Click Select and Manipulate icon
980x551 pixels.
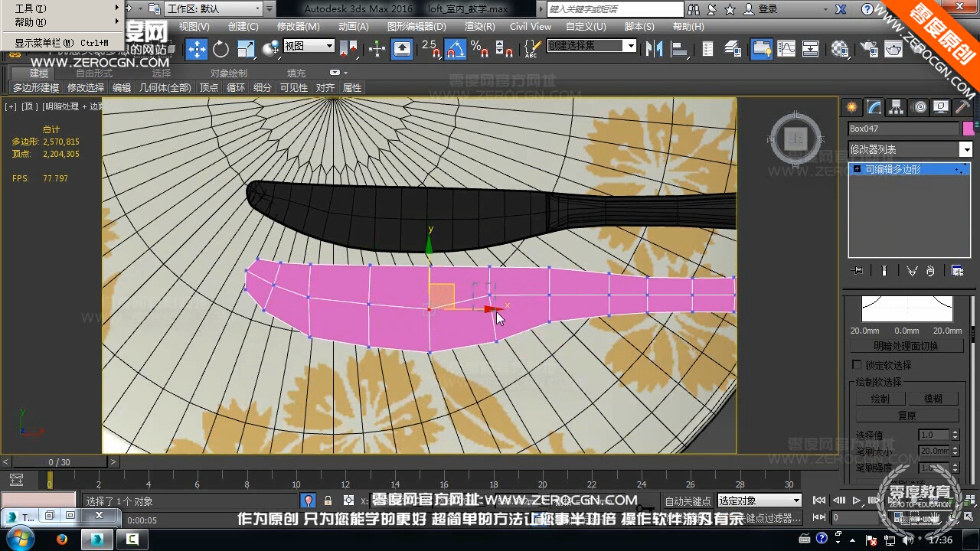tap(377, 49)
